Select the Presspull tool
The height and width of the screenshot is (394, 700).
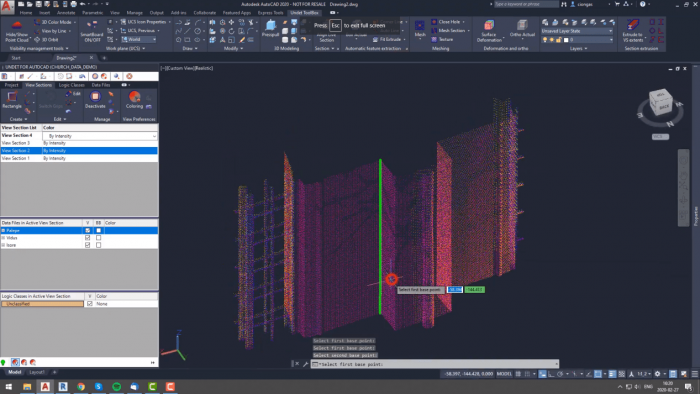click(x=270, y=29)
